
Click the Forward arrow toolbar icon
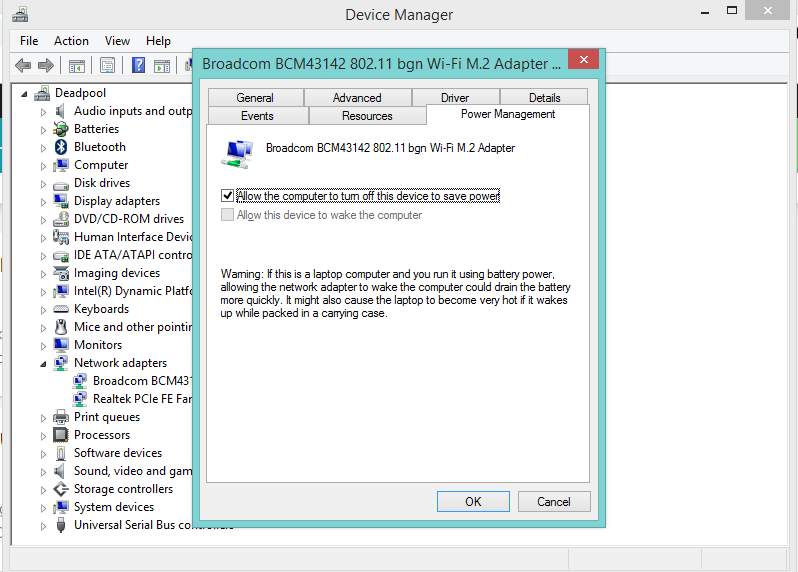click(x=46, y=65)
